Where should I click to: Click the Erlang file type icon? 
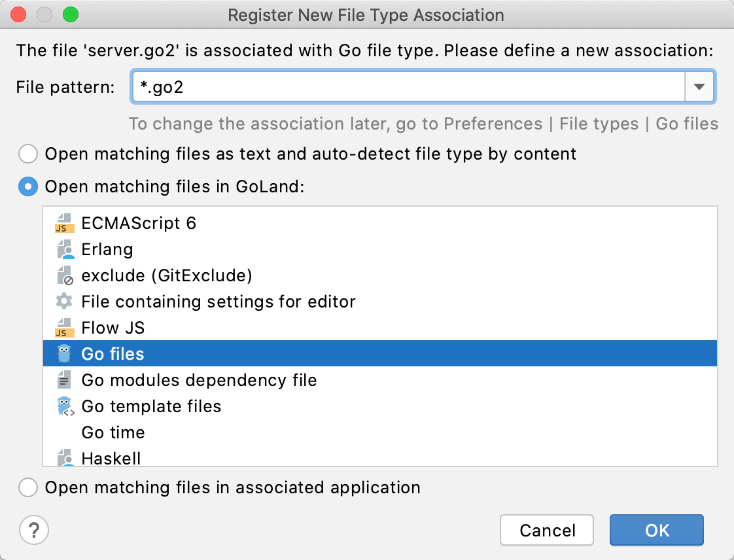pyautogui.click(x=64, y=249)
